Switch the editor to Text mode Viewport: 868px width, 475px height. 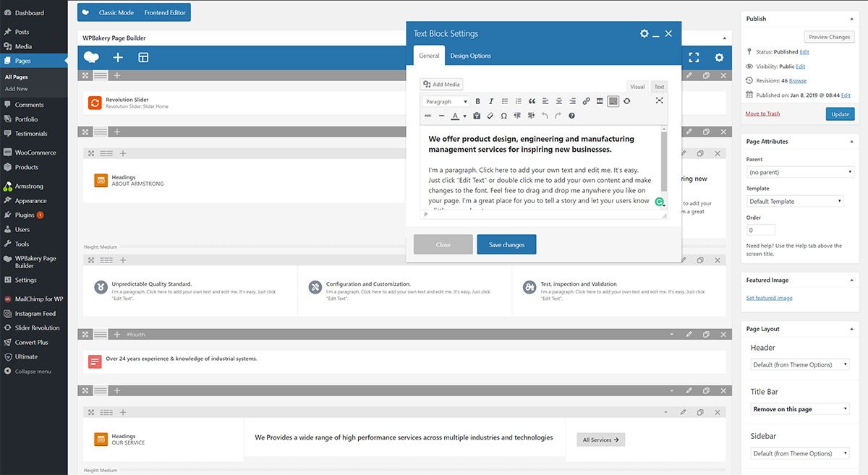[659, 87]
